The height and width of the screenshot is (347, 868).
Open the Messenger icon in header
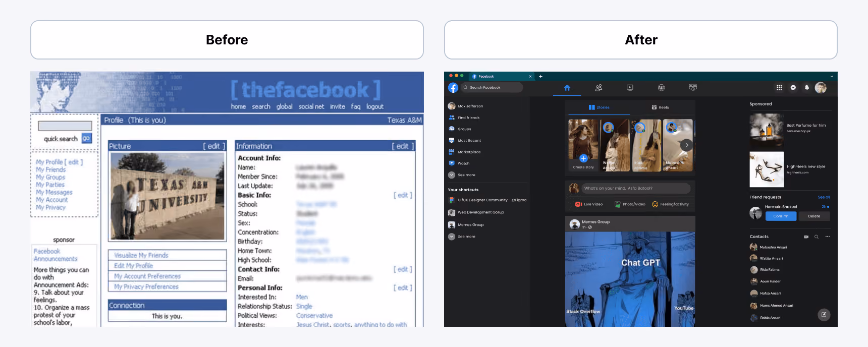click(x=793, y=88)
